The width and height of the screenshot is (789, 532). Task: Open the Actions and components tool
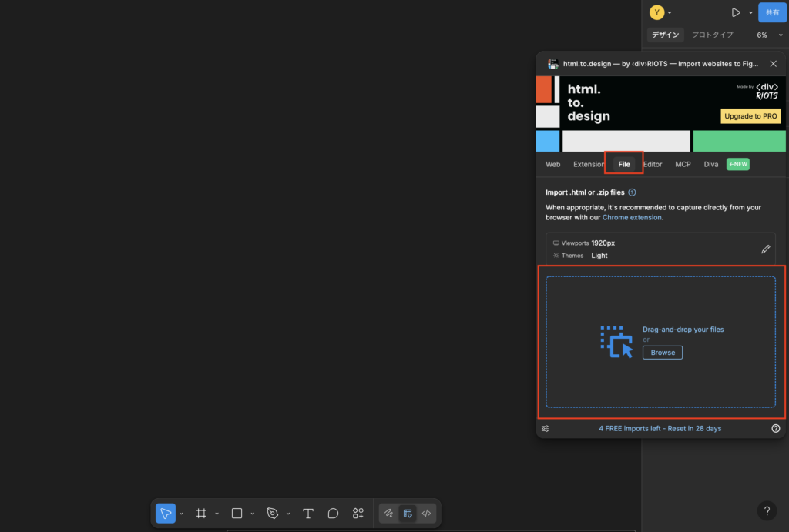358,513
